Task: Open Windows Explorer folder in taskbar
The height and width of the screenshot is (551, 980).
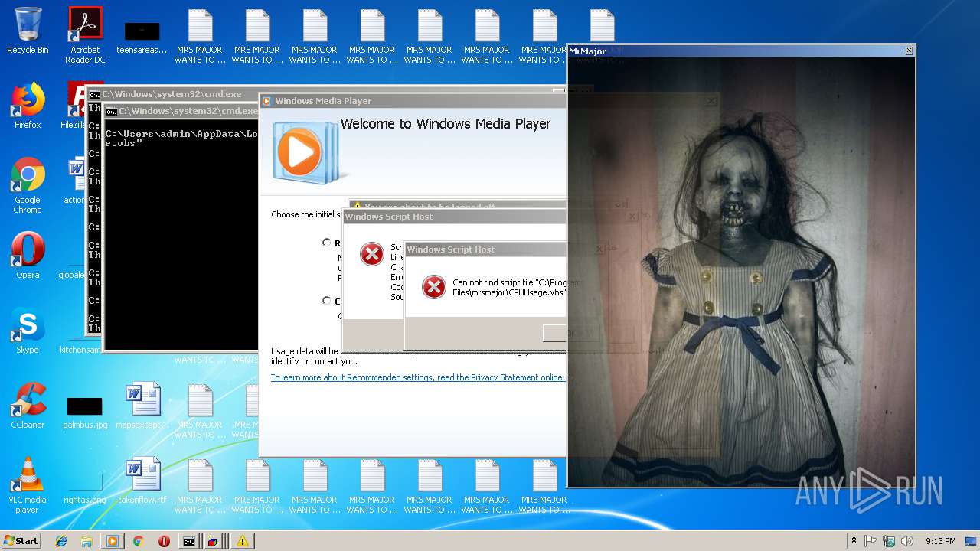Action: pos(87,541)
